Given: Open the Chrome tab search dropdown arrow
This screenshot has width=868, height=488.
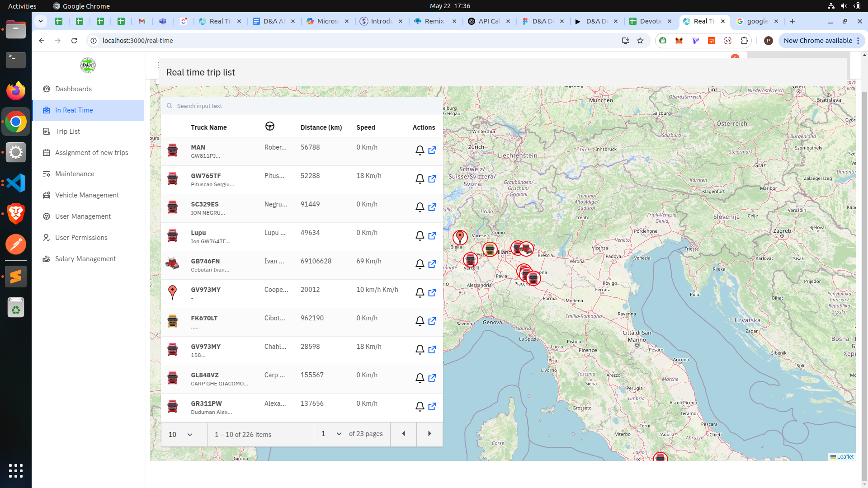Looking at the screenshot, I should [41, 21].
